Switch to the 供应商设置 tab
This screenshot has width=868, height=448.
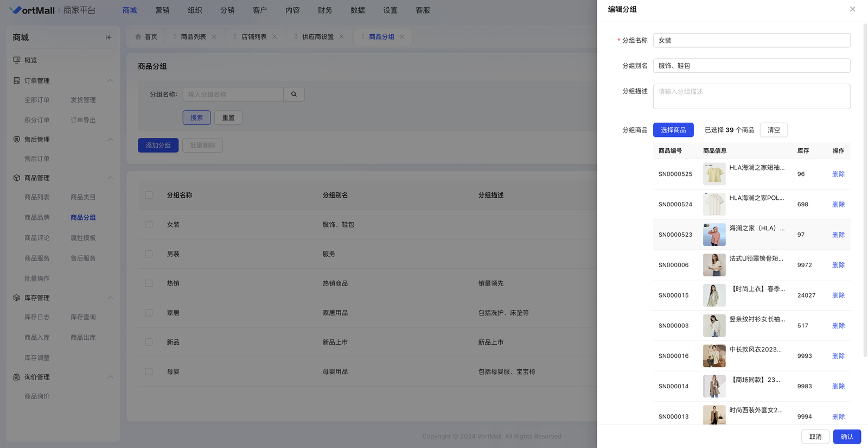tap(317, 37)
